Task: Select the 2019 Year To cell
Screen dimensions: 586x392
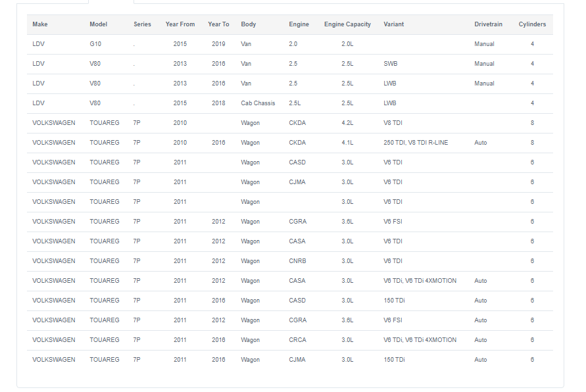Action: pos(218,44)
